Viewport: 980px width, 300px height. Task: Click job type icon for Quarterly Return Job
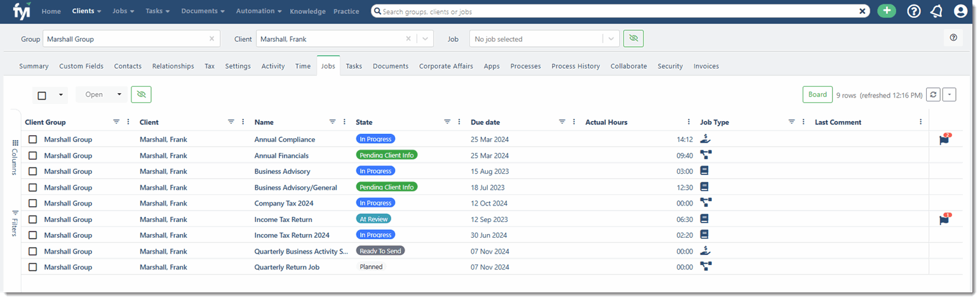click(705, 267)
